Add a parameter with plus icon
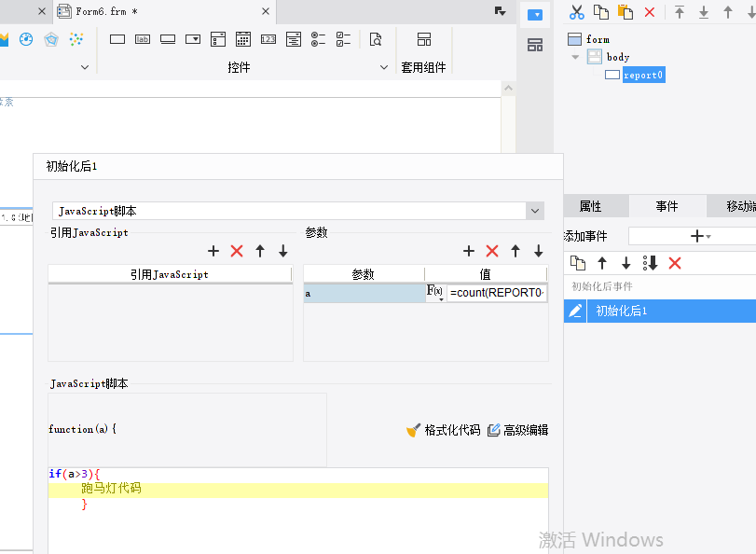The height and width of the screenshot is (554, 756). [x=469, y=251]
